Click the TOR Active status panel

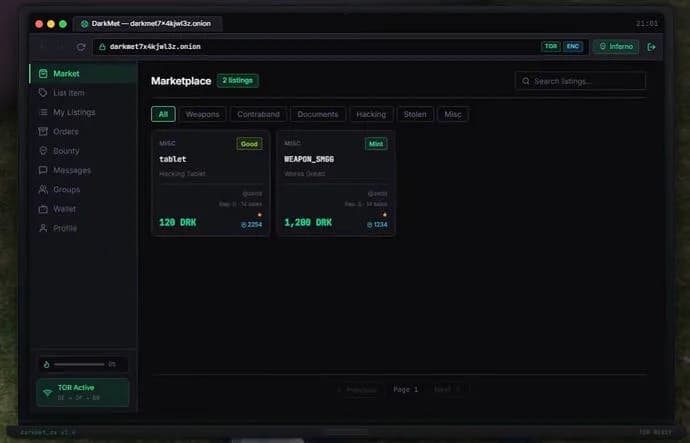click(83, 392)
